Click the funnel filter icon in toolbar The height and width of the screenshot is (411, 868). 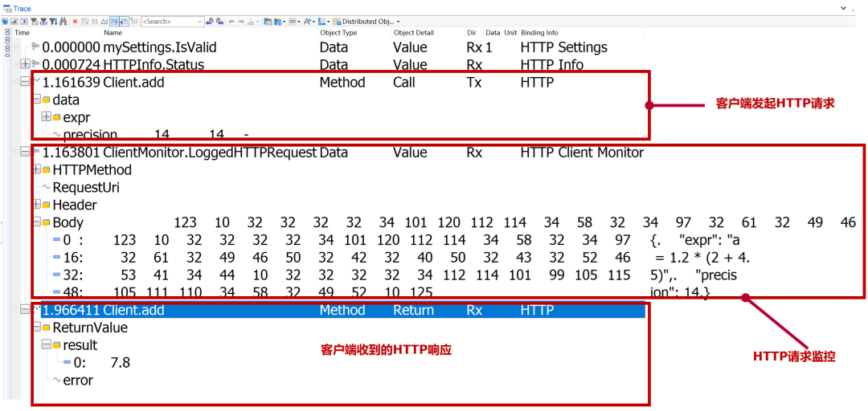coord(34,22)
